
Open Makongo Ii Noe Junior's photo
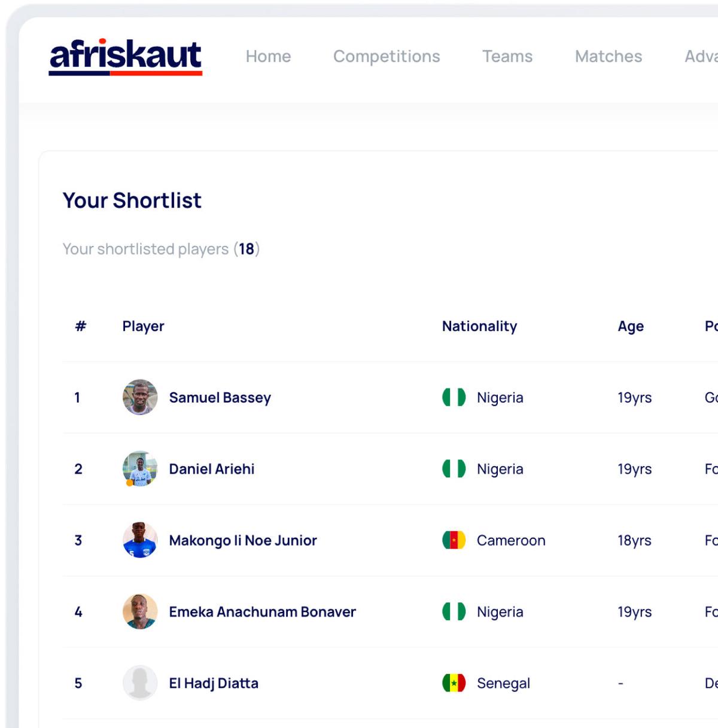(x=140, y=540)
